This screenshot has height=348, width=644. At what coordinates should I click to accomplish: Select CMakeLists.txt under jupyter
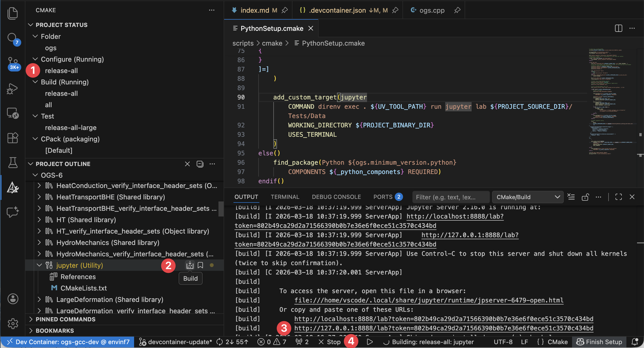click(83, 288)
